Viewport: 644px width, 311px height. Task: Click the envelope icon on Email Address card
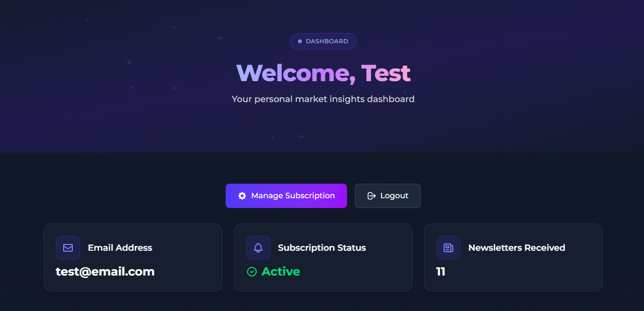point(68,248)
